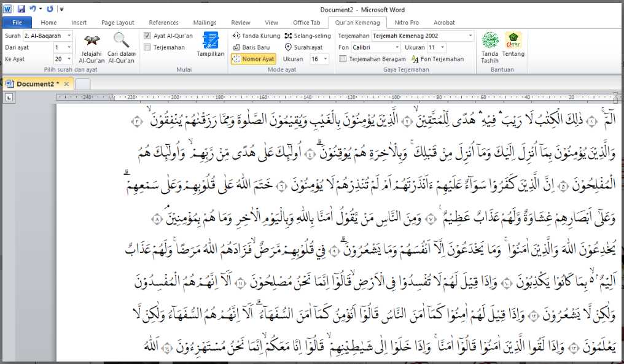Open translation Ukuran dropdown showing 11
The height and width of the screenshot is (364, 624).
pyautogui.click(x=437, y=47)
